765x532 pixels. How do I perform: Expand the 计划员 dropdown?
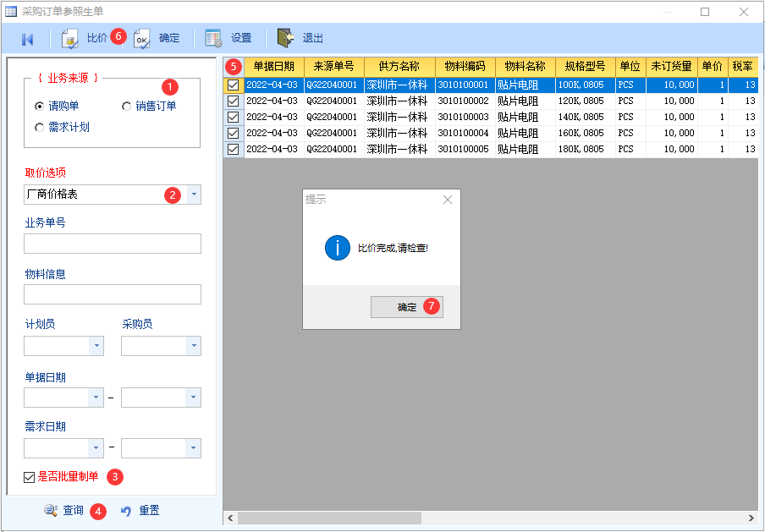pos(96,346)
